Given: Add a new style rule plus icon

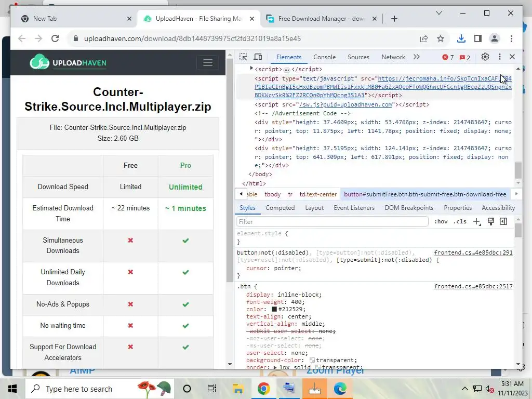Looking at the screenshot, I should [477, 221].
